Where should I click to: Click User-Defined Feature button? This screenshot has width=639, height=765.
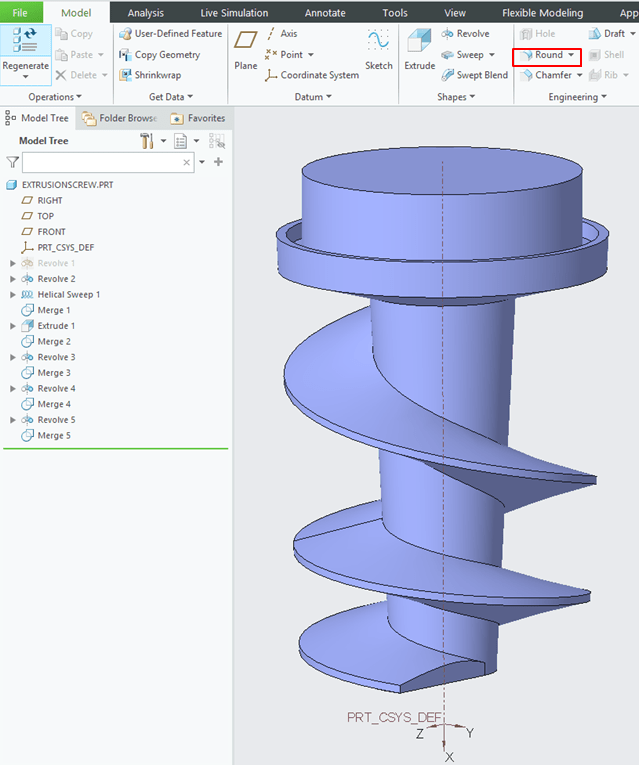(170, 34)
